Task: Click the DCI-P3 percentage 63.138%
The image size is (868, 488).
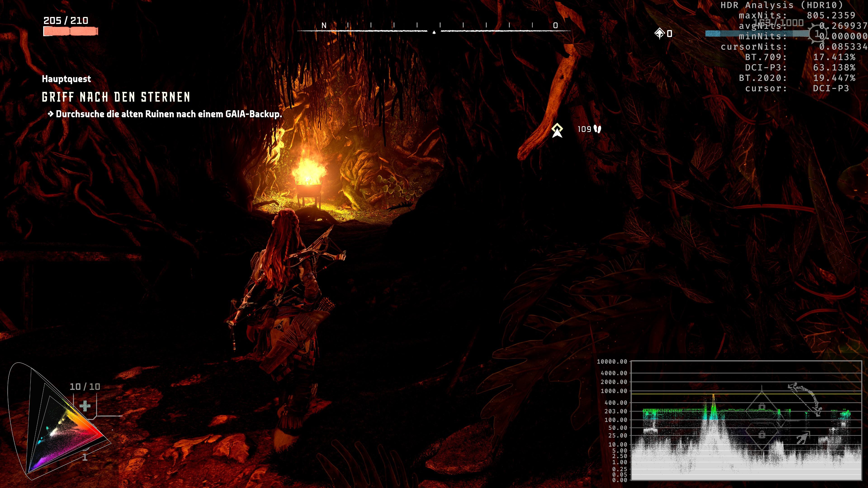Action: click(x=834, y=67)
